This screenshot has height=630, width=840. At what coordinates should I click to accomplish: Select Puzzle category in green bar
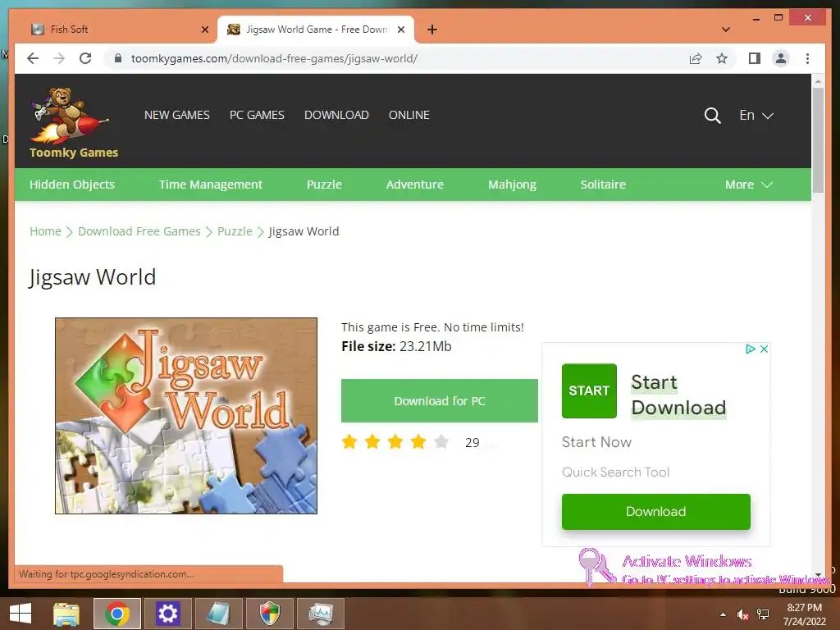click(324, 185)
